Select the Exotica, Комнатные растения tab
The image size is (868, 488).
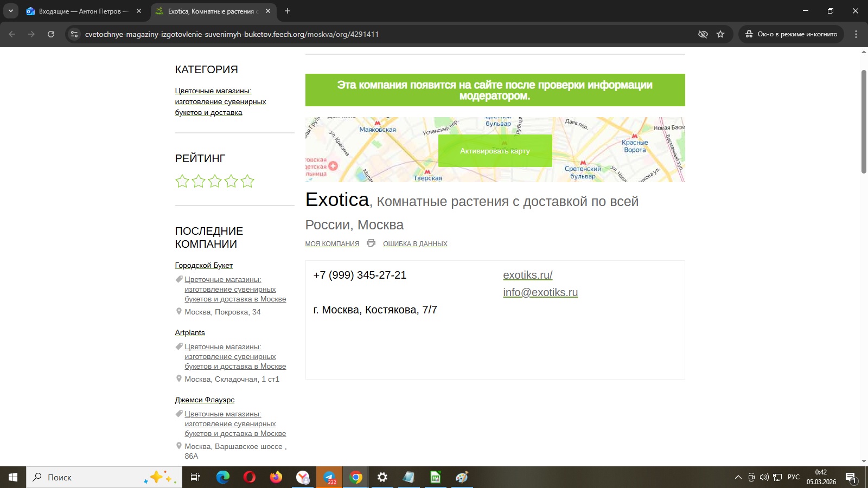tap(214, 11)
